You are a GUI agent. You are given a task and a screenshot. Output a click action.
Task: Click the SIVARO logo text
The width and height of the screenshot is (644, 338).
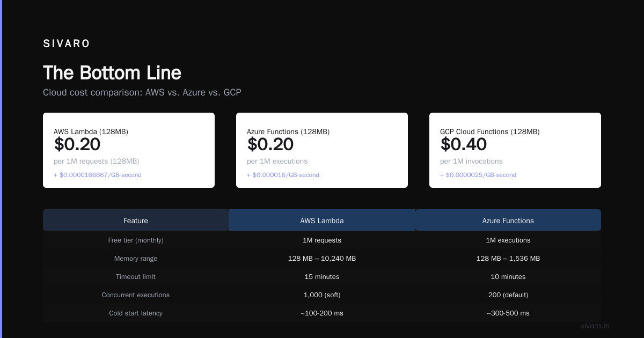(x=67, y=44)
